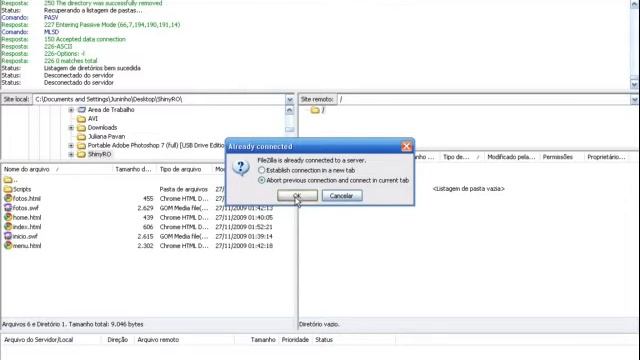Open the Site local path dropdown
This screenshot has width=640, height=360.
coord(290,100)
